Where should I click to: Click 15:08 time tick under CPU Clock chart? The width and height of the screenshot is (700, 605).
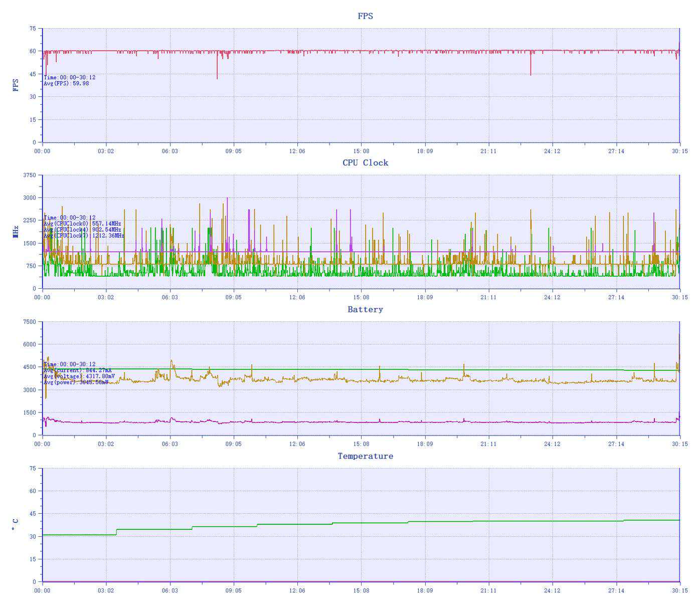[x=361, y=297]
